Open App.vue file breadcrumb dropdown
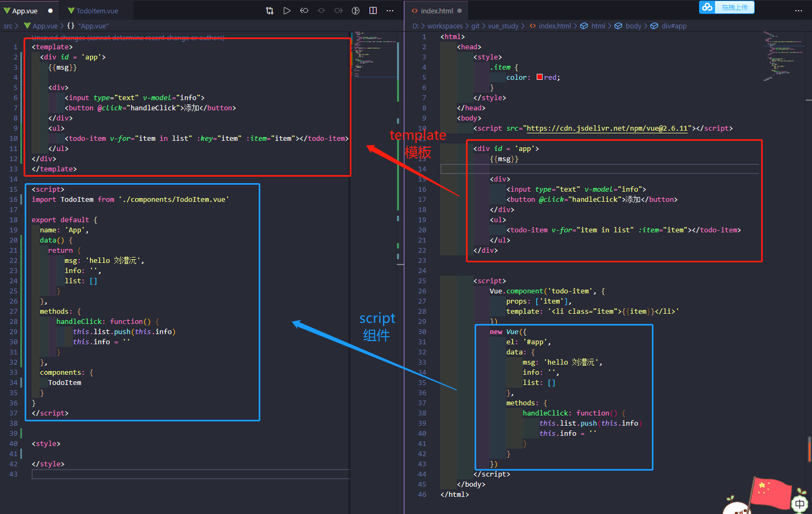The height and width of the screenshot is (514, 812). click(x=45, y=26)
